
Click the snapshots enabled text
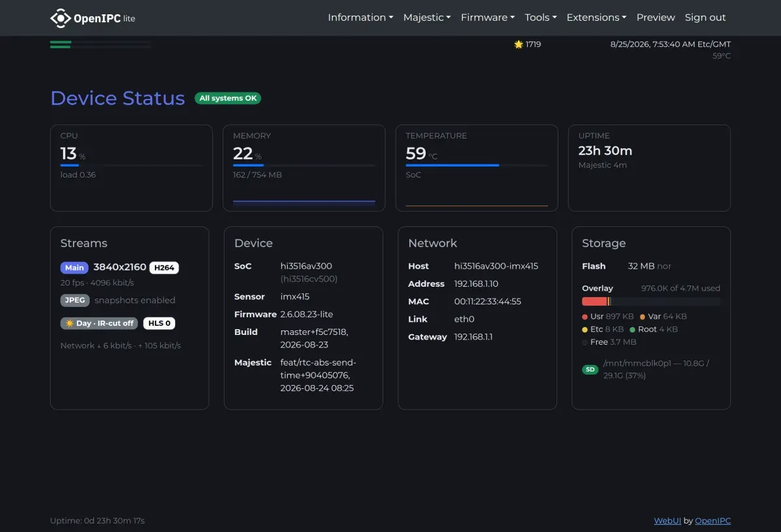pos(135,300)
